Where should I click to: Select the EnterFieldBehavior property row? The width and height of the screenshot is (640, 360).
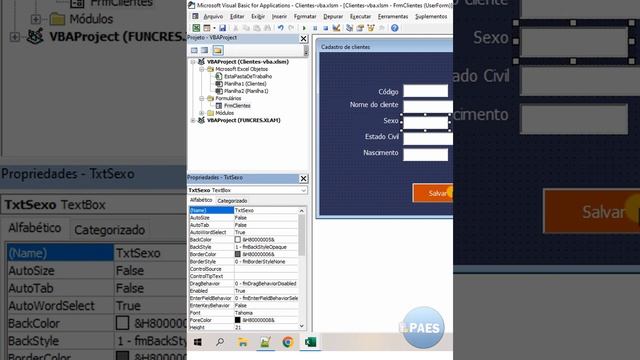pos(244,298)
